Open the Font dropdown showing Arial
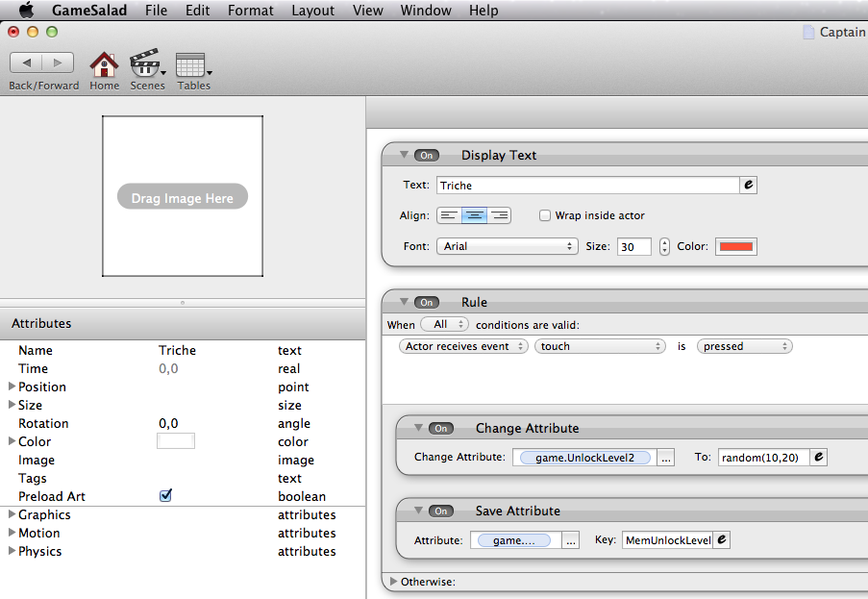This screenshot has height=599, width=868. click(507, 246)
